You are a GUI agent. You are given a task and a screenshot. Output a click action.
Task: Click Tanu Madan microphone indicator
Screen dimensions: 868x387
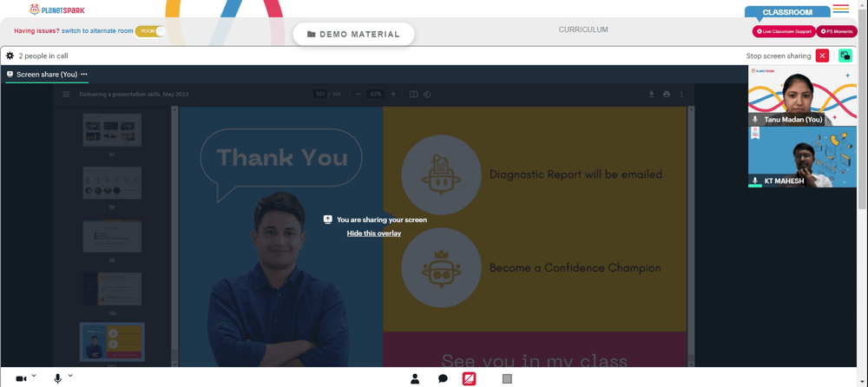[x=755, y=120]
